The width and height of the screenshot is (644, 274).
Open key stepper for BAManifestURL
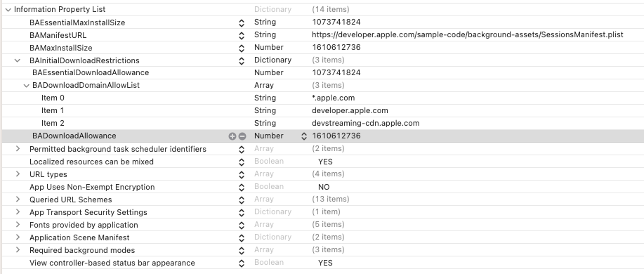[242, 36]
